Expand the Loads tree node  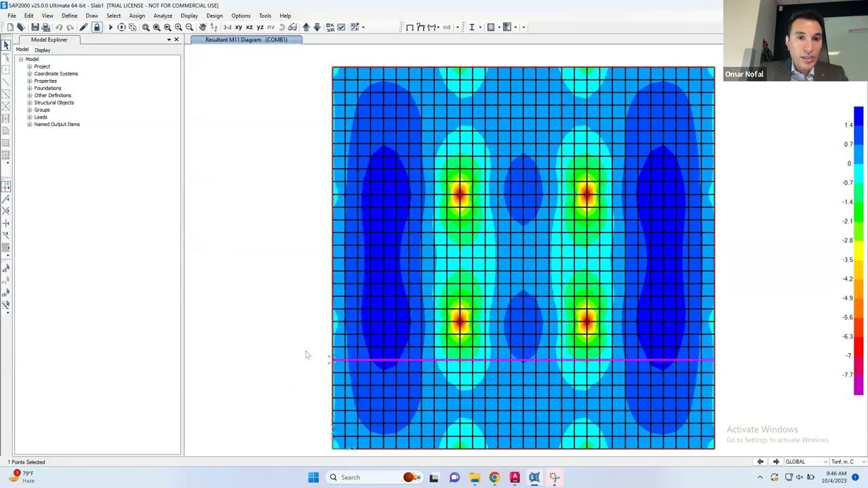point(29,117)
